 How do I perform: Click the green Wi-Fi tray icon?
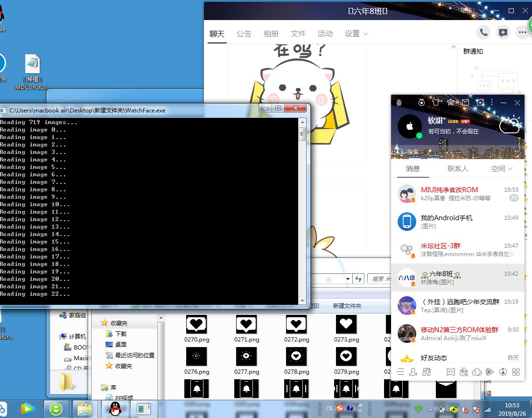(418, 409)
